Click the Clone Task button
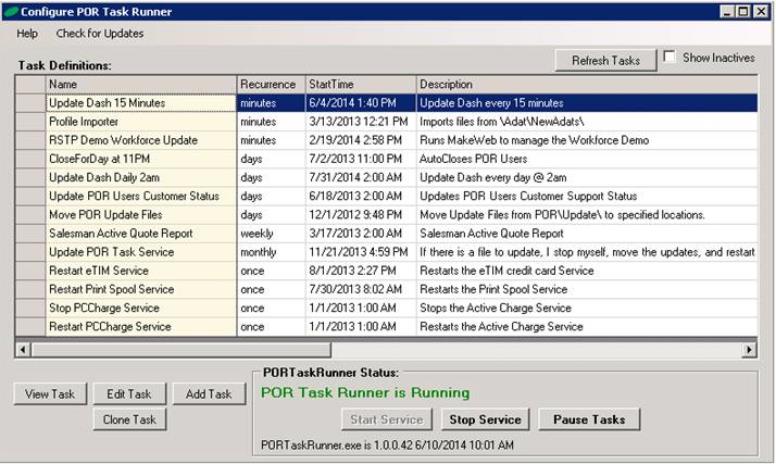Viewport: 776px width, 464px height. point(129,420)
